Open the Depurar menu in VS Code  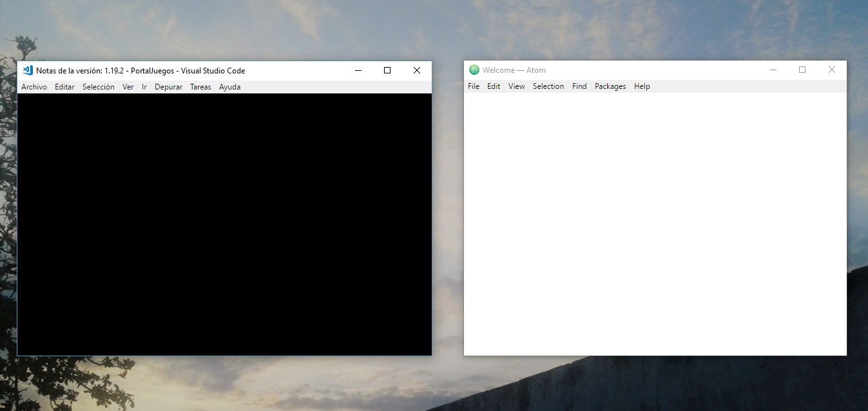pos(168,86)
